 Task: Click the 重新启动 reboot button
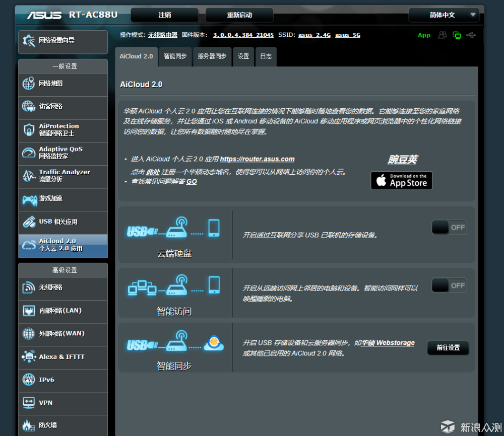pos(239,15)
